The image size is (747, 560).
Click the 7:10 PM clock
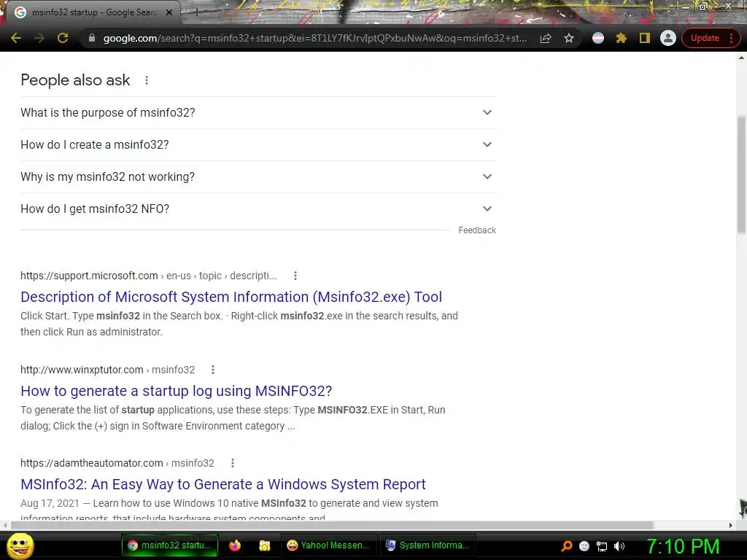[683, 546]
